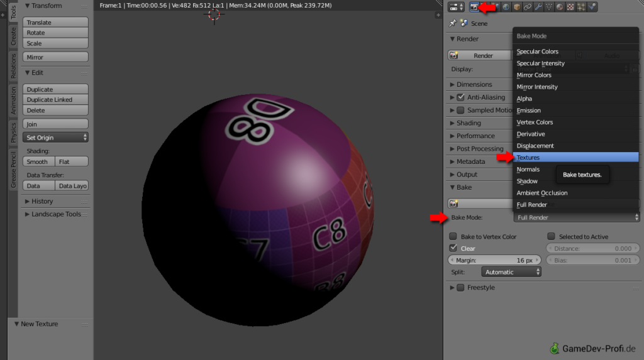Click the grip dots on Transform panel
The width and height of the screenshot is (644, 360).
pos(84,6)
